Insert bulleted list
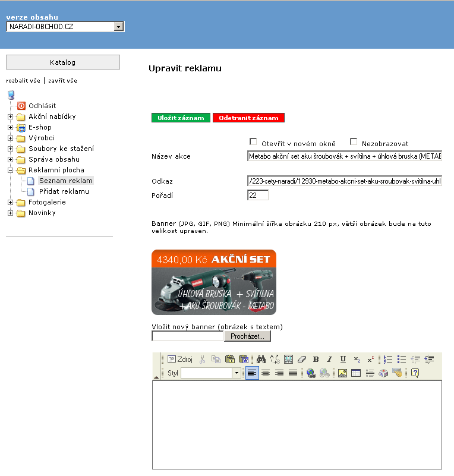Image resolution: width=454 pixels, height=476 pixels. (x=402, y=360)
